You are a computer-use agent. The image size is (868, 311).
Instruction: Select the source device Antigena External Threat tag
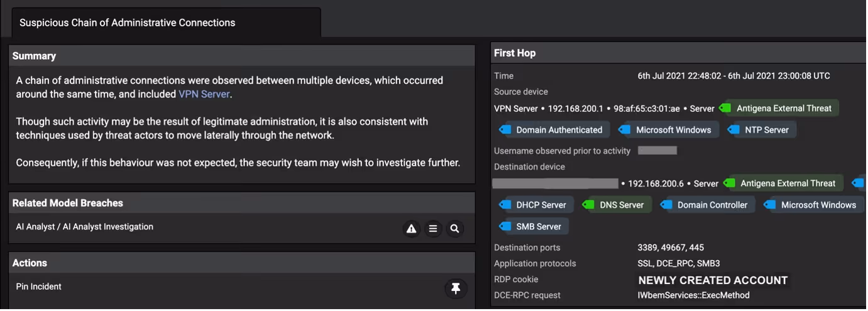tap(779, 109)
